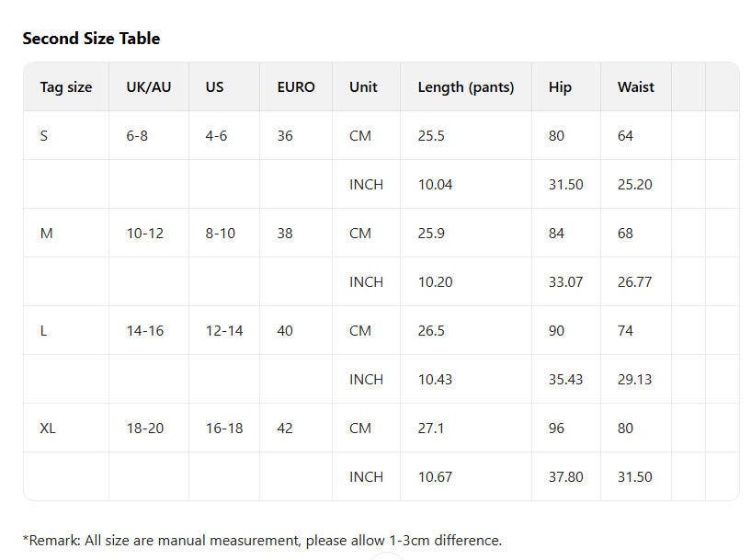Select the UK/AU '10-12' cell
Screen dimensions: 751x560
click(x=145, y=234)
